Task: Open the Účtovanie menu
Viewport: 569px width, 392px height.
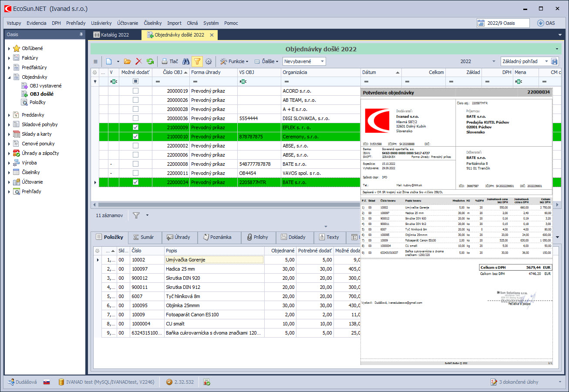Action: 128,23
